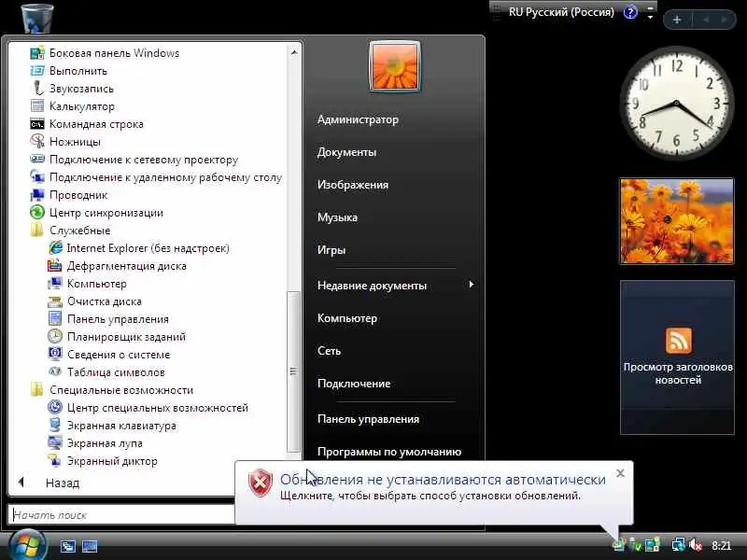Click the language bar help question icon
The width and height of the screenshot is (747, 560).
point(631,12)
